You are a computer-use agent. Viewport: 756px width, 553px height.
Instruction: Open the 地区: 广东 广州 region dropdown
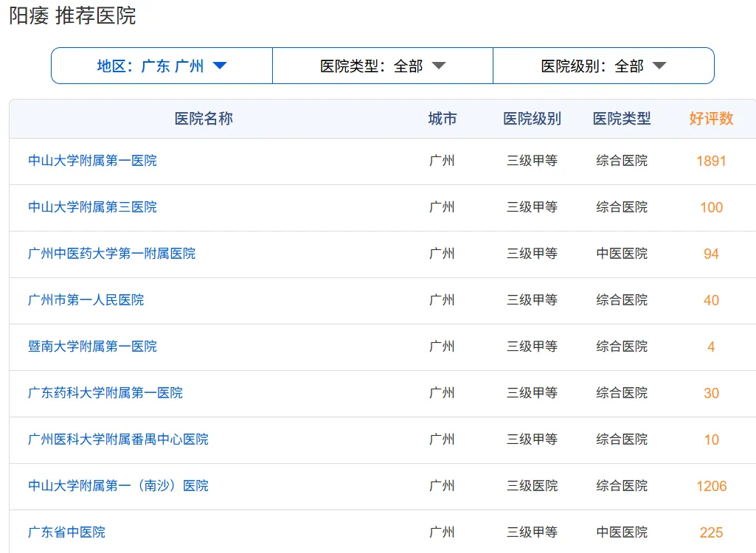pyautogui.click(x=162, y=66)
